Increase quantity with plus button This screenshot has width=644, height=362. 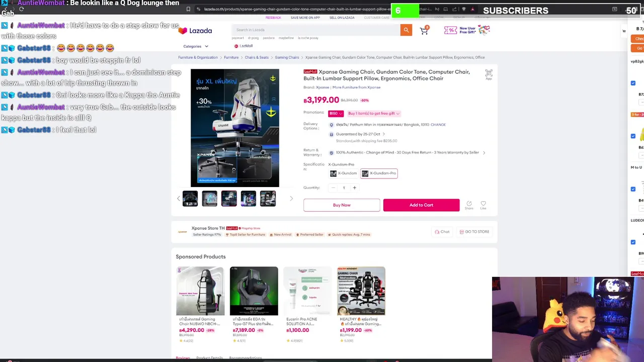click(x=354, y=188)
